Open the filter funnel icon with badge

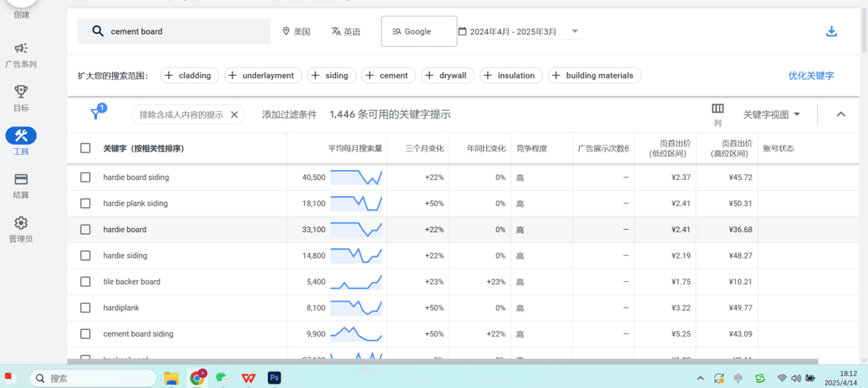point(96,114)
